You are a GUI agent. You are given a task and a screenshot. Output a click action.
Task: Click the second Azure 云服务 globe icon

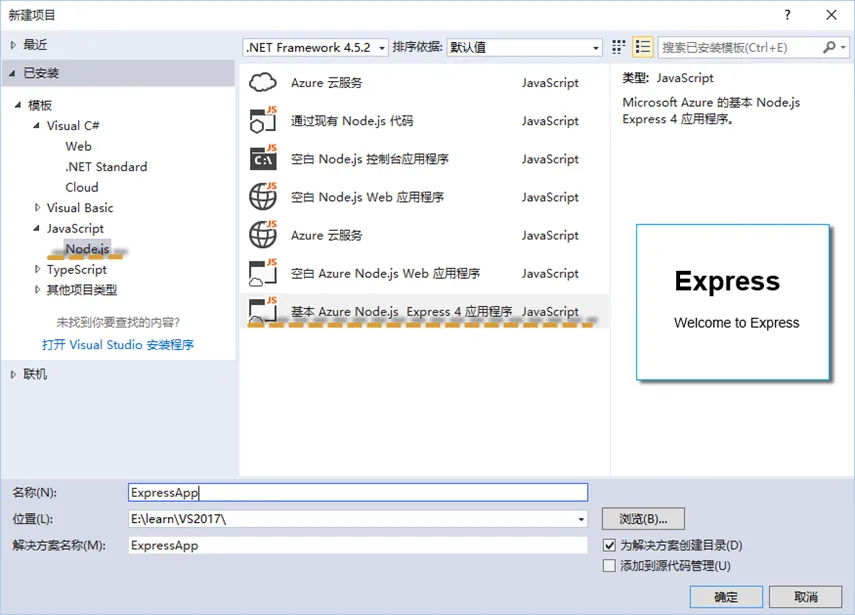click(x=263, y=234)
